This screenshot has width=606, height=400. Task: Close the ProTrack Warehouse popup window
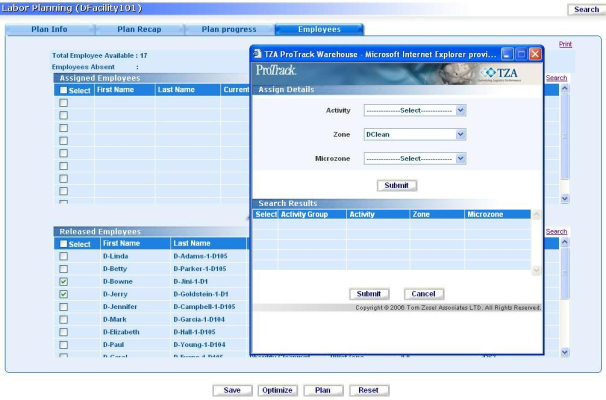click(535, 52)
